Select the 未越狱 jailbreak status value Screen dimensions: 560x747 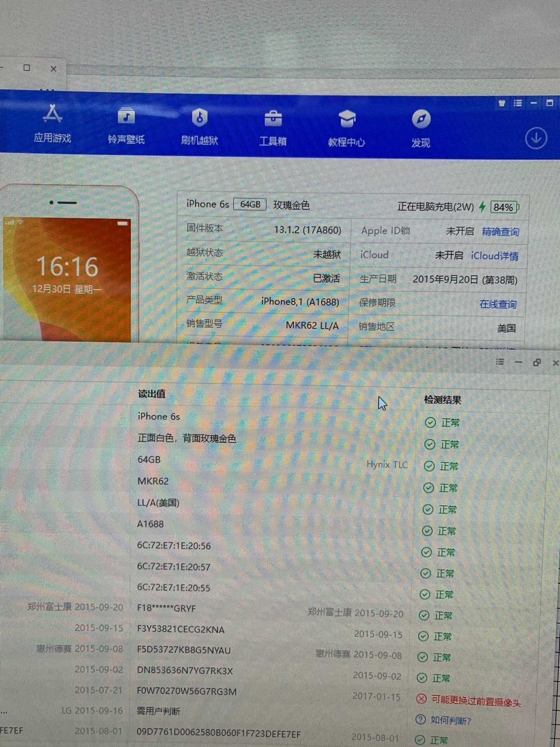[x=327, y=254]
